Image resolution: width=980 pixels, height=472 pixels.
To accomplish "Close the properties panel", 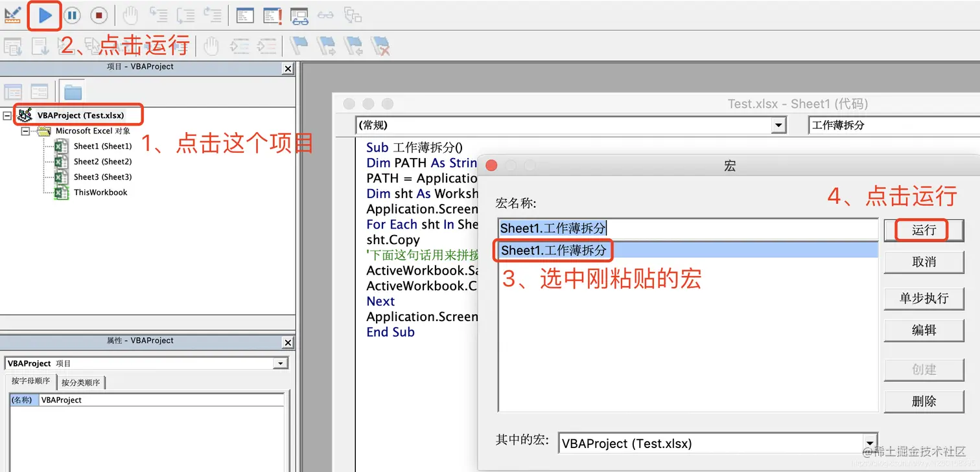I will [288, 343].
